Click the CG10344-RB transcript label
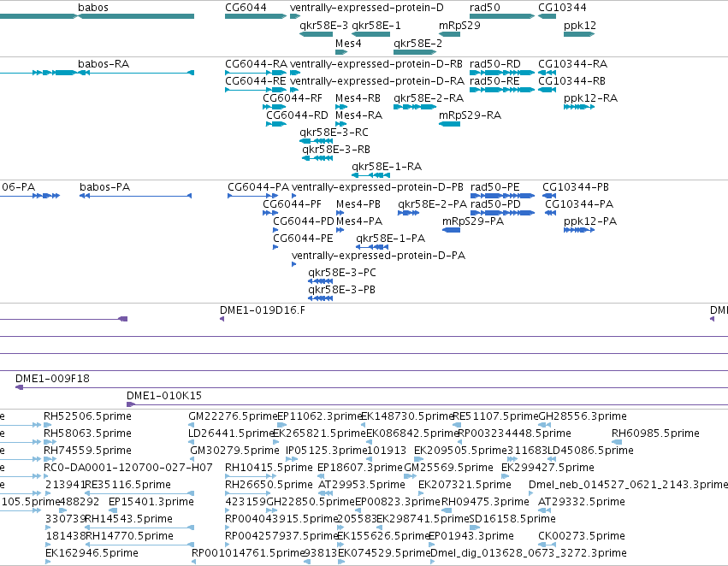Viewport: 728px width, 566px height. coord(572,80)
